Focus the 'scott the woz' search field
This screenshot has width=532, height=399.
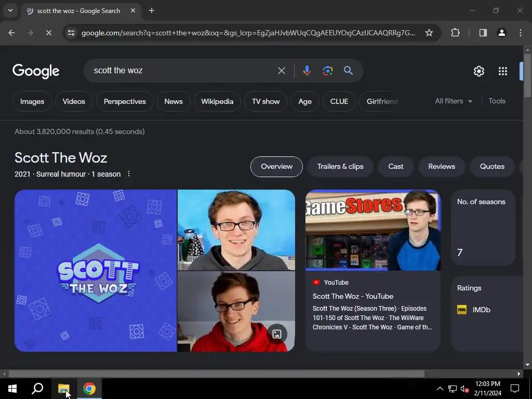tap(183, 71)
